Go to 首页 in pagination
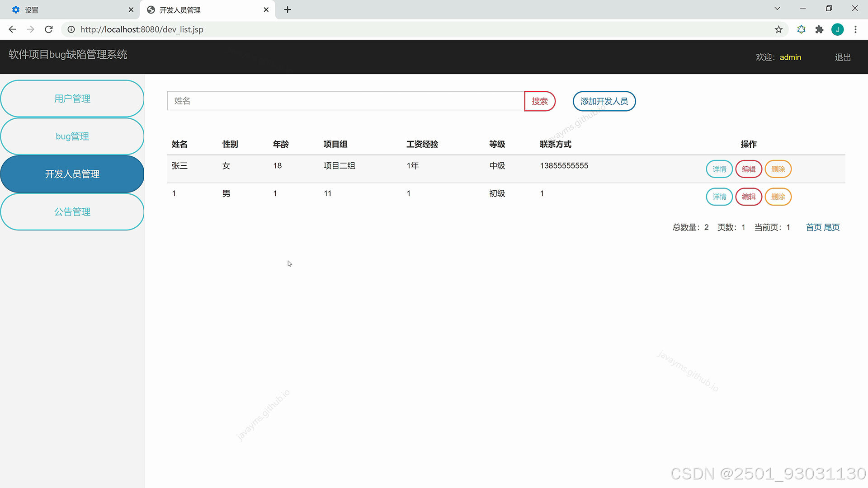The width and height of the screenshot is (868, 488). (814, 227)
